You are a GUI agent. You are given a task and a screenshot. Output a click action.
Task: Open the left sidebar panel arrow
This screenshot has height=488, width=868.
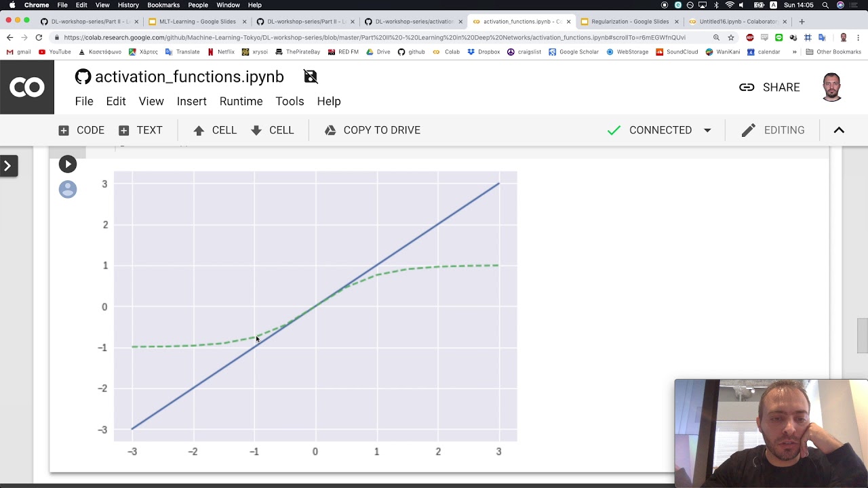pyautogui.click(x=8, y=165)
